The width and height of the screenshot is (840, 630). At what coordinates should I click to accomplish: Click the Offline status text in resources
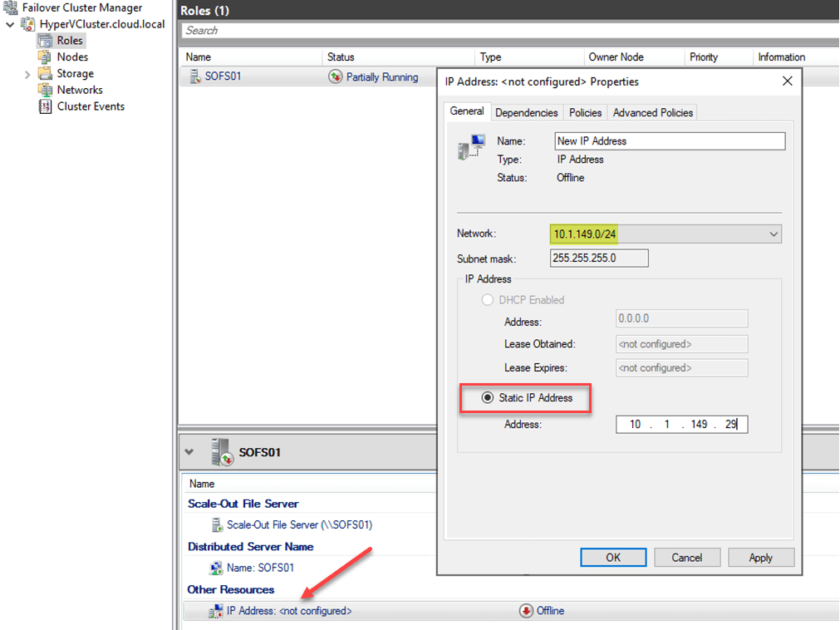click(550, 611)
